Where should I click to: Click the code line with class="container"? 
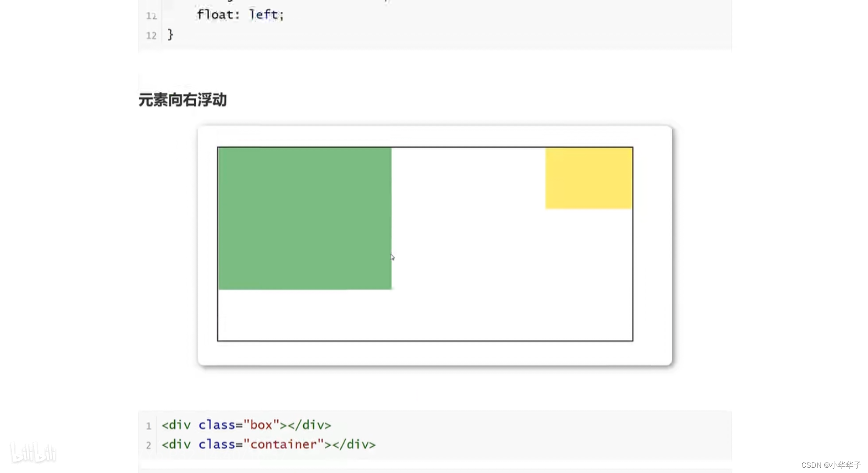pyautogui.click(x=269, y=445)
